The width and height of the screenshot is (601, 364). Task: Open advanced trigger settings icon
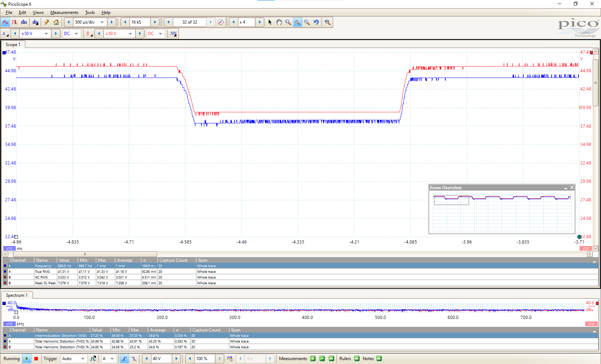(x=93, y=359)
